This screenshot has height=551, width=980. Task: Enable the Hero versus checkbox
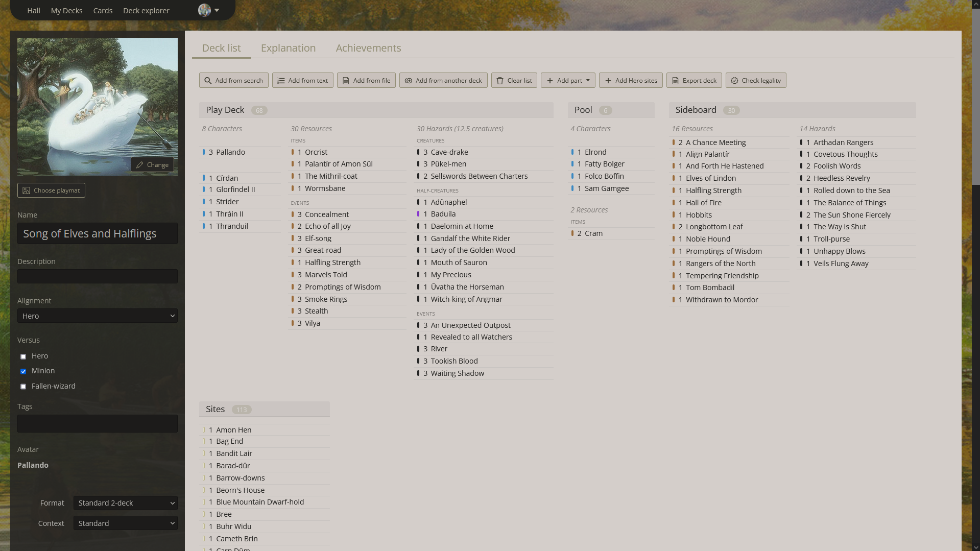(23, 356)
